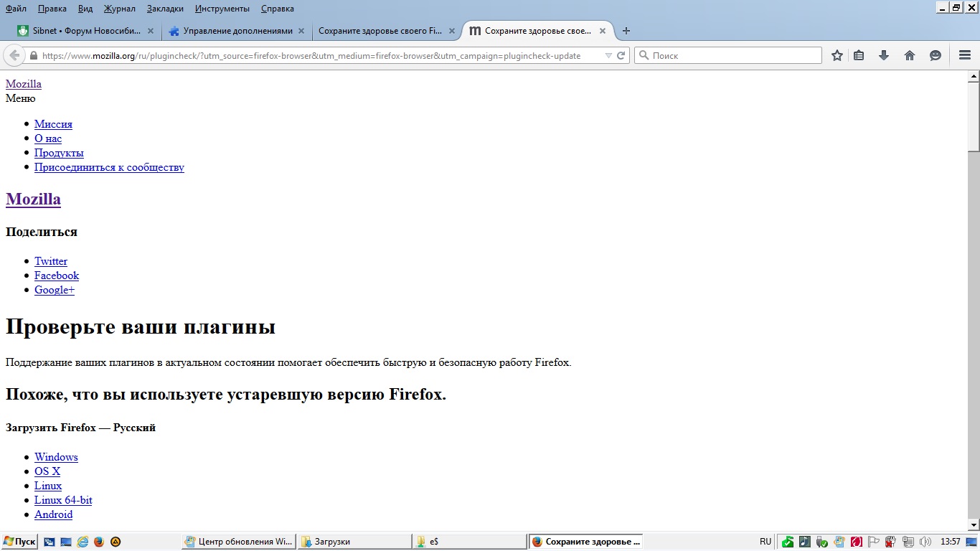Open the Продукты link

(x=59, y=153)
